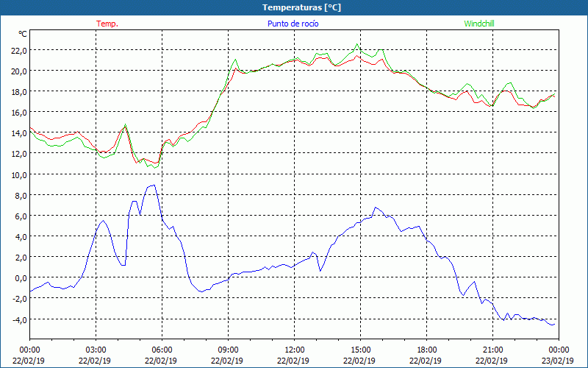This screenshot has width=588, height=368.
Task: Click the 09:00 time axis label
Action: tap(228, 350)
